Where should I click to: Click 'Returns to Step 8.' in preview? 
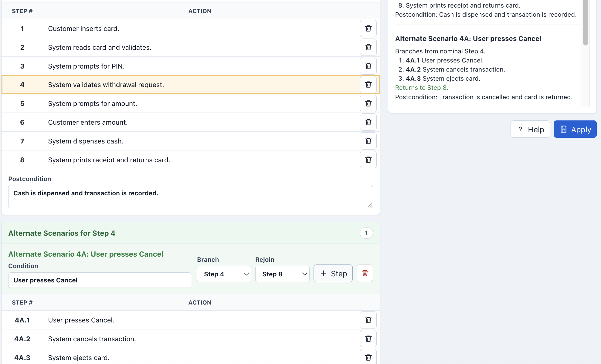[x=421, y=88]
